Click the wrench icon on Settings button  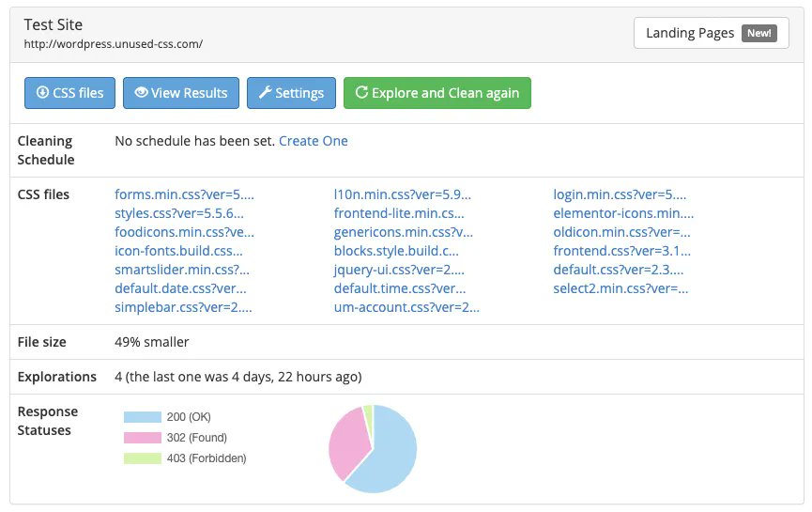tap(265, 92)
